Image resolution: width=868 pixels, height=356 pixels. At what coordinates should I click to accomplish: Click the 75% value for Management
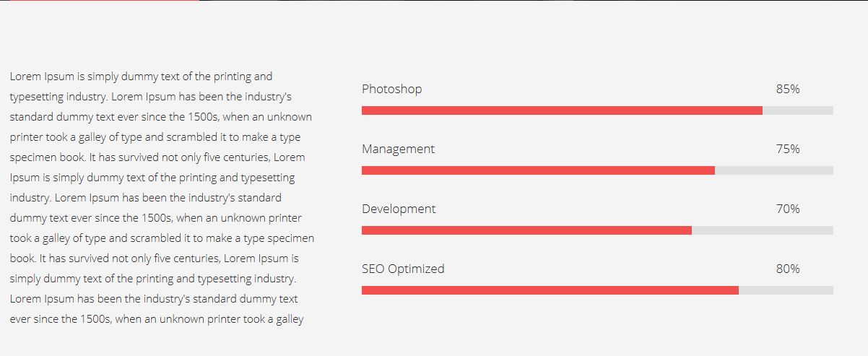788,149
